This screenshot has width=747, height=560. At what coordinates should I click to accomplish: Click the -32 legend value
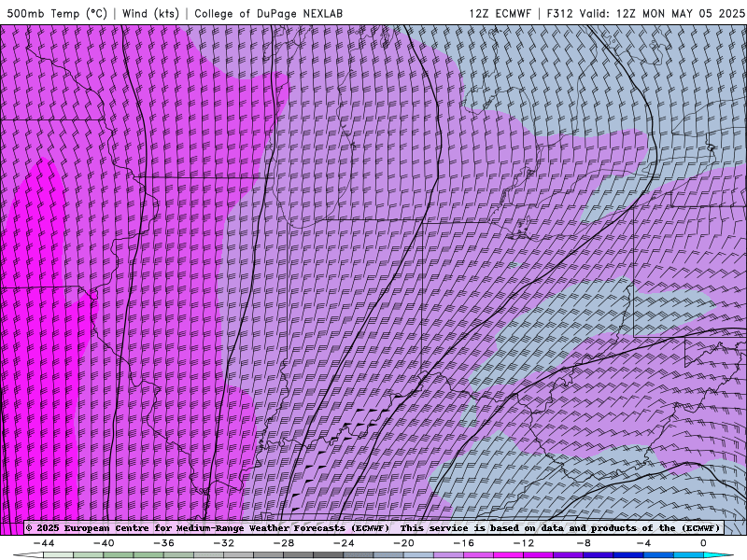223,543
